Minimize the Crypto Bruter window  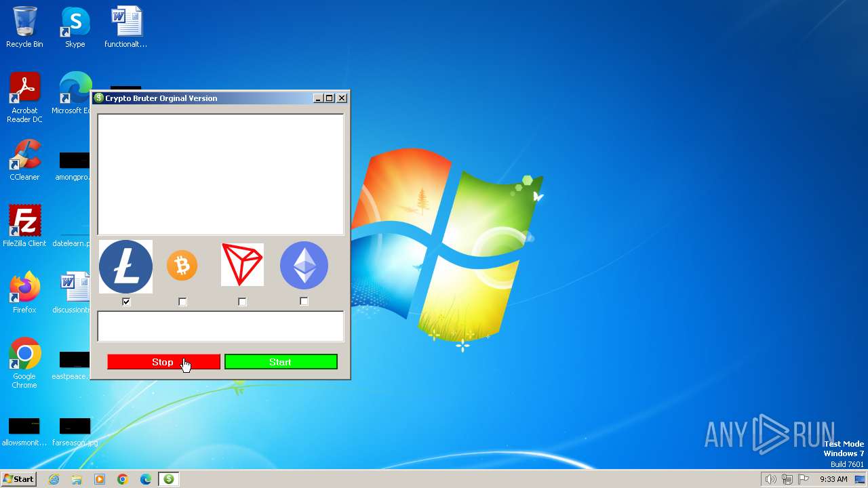(318, 98)
